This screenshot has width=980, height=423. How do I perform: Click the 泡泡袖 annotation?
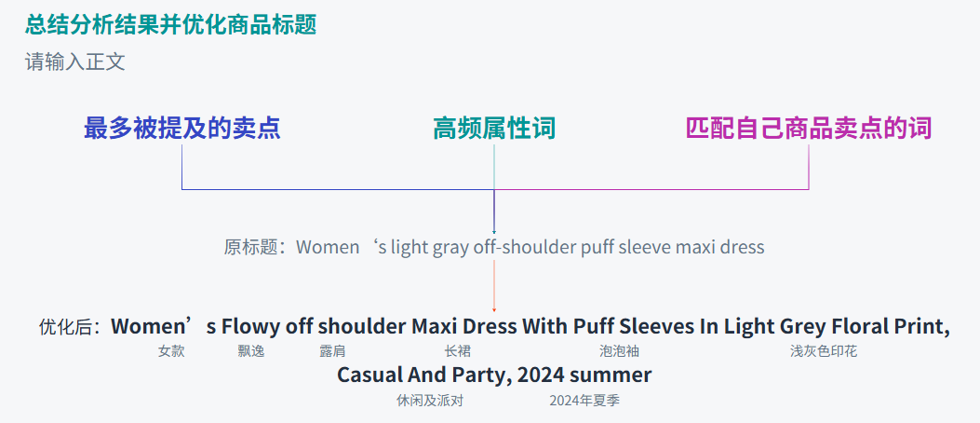point(619,351)
